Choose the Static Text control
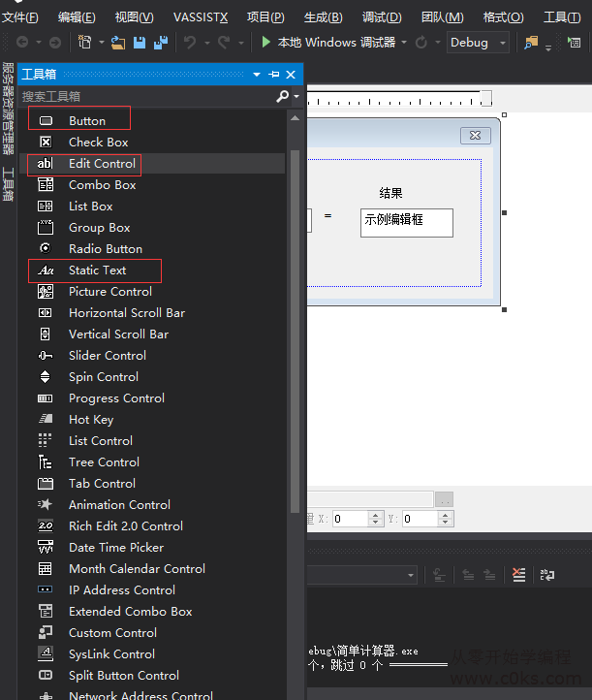This screenshot has width=592, height=700. (x=97, y=270)
